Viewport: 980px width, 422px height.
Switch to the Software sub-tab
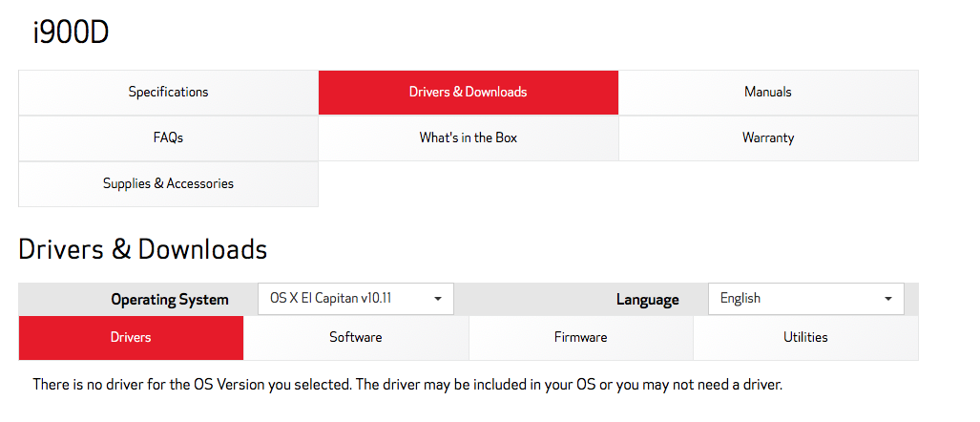(x=356, y=338)
